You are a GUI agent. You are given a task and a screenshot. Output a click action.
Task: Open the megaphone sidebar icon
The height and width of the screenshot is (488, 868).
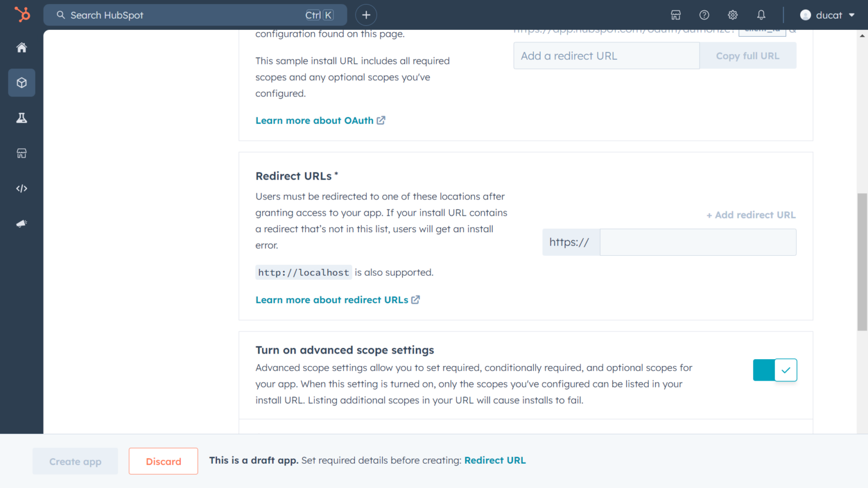pos(21,224)
